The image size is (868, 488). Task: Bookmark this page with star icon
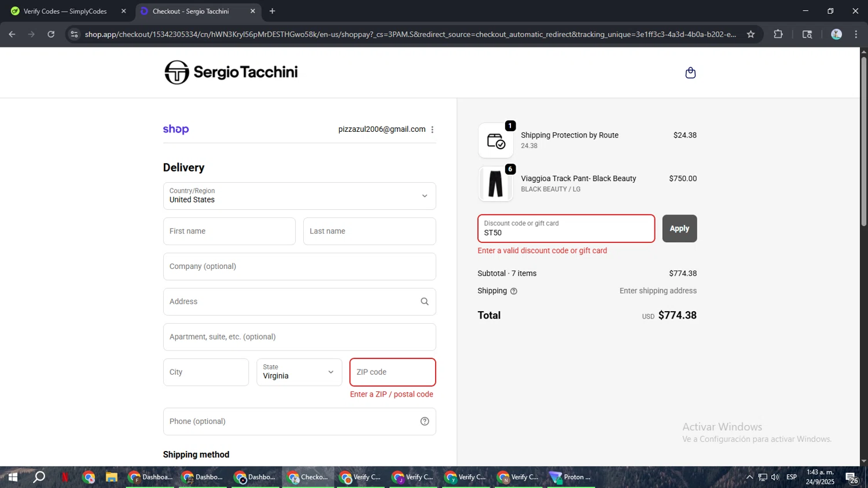coord(751,34)
